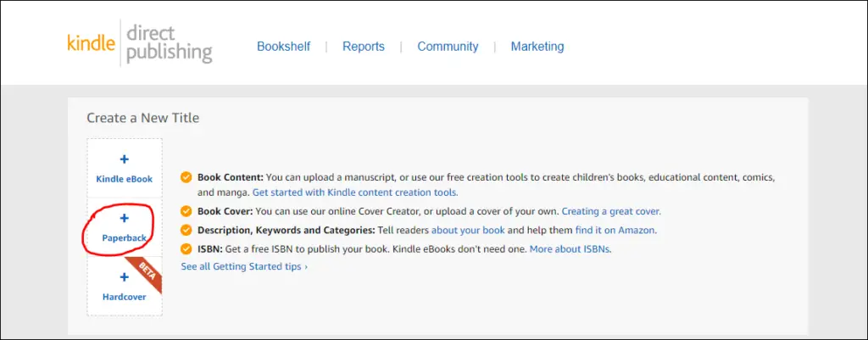Open the Bookshelf tab
The width and height of the screenshot is (868, 340).
pyautogui.click(x=283, y=47)
